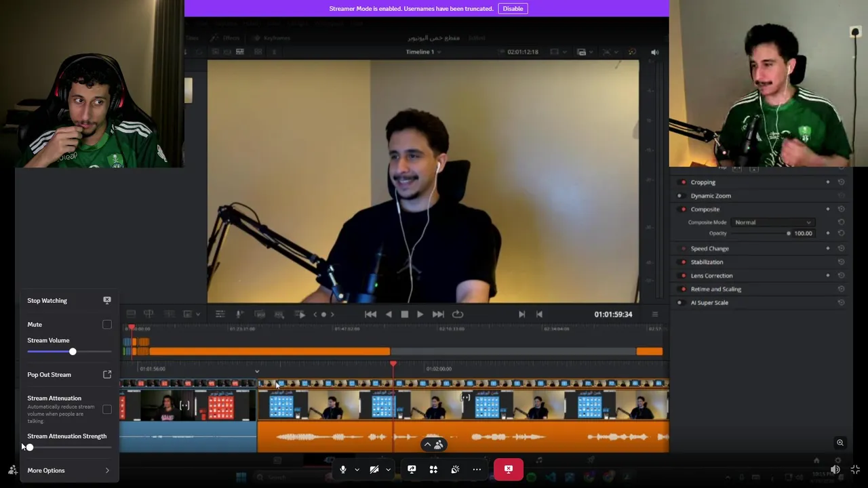Reset the Lens Correction section

click(x=841, y=276)
